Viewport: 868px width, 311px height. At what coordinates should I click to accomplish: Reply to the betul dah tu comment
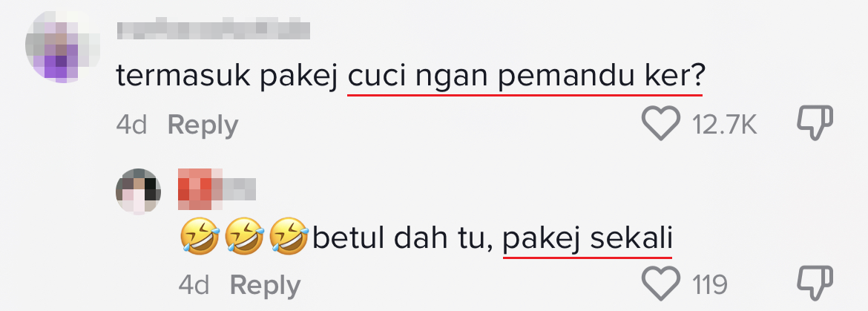[x=265, y=286]
